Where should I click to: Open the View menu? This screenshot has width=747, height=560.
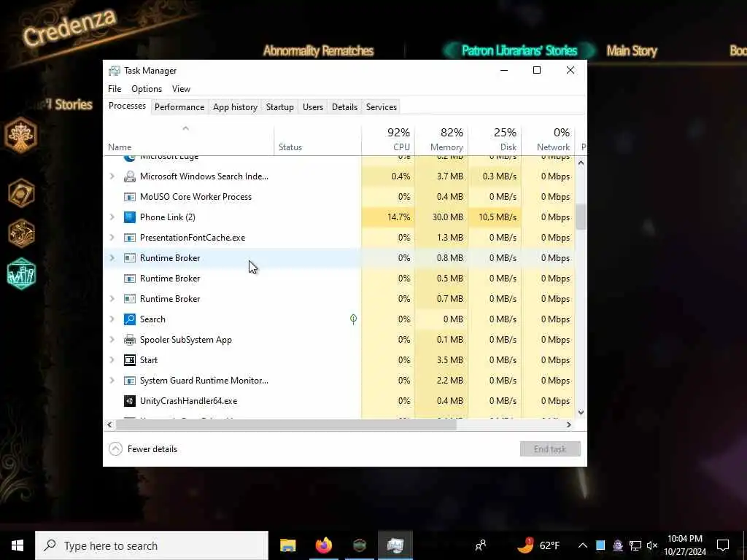click(181, 88)
